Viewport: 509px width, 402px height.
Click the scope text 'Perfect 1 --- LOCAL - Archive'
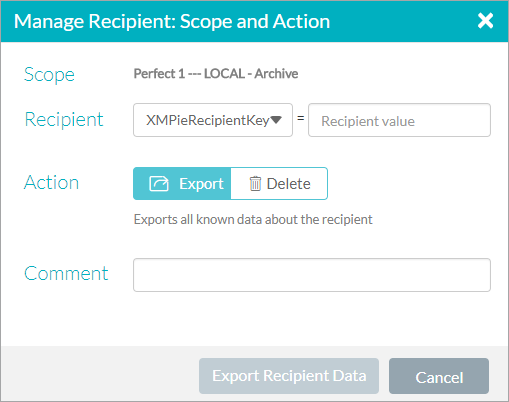(x=216, y=74)
